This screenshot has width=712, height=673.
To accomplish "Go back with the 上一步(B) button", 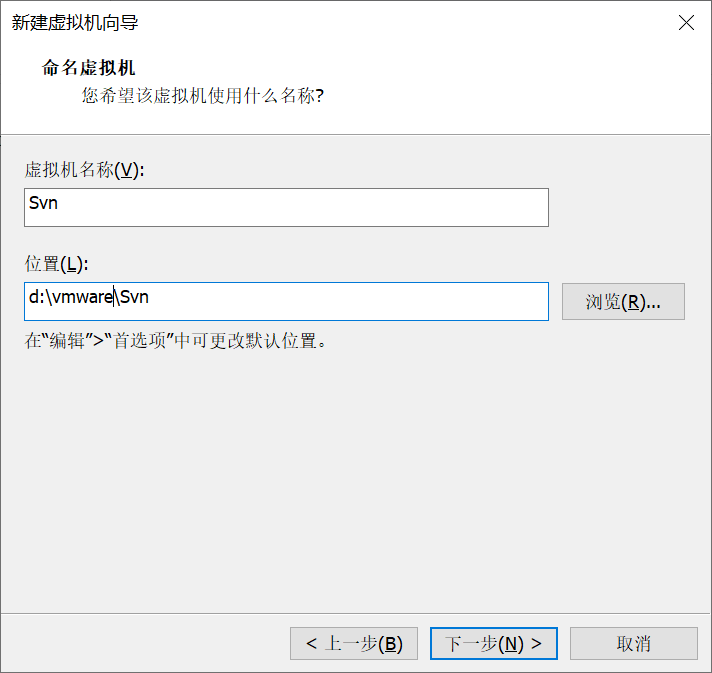I will pos(354,643).
